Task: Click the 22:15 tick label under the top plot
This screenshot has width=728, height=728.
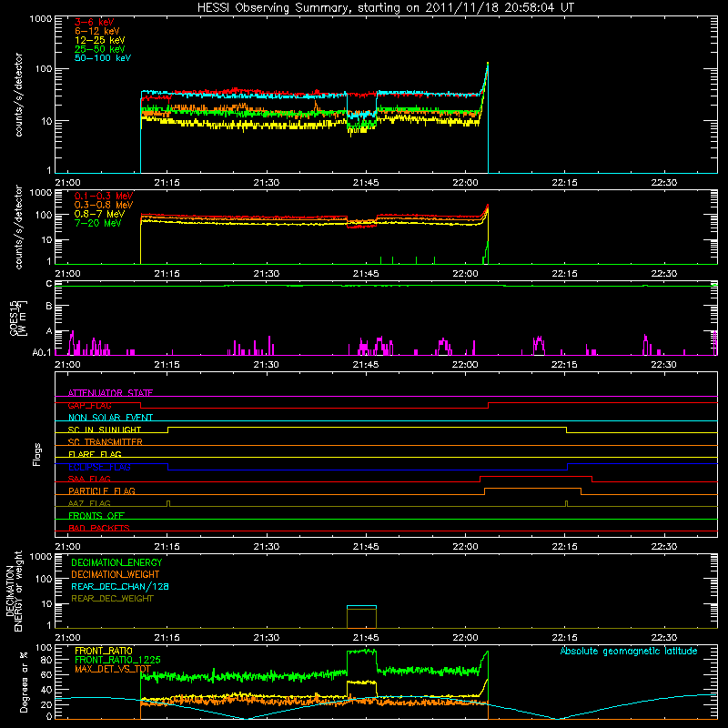Action: coord(564,183)
